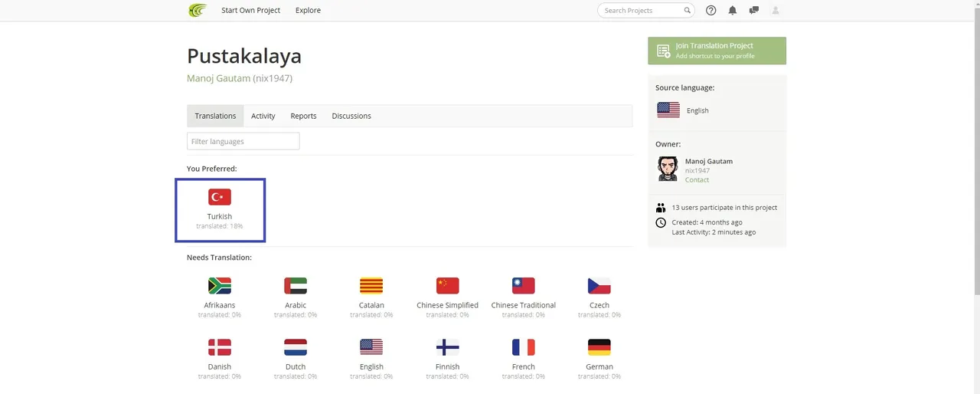This screenshot has height=394, width=980.
Task: Click the page vertical scrollbar
Action: pos(975,153)
